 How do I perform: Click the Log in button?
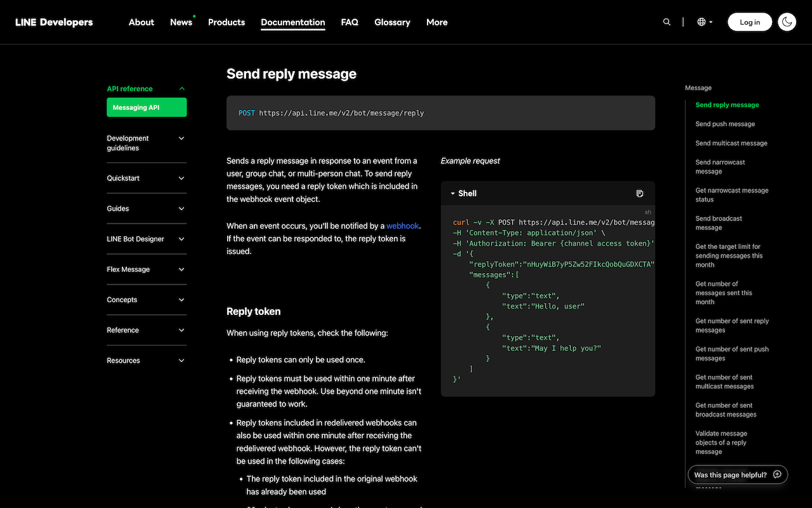pyautogui.click(x=749, y=22)
